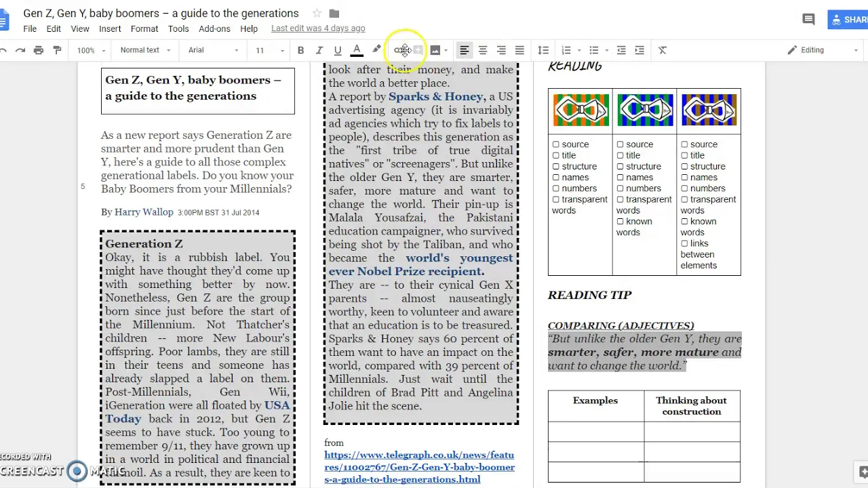
Task: Check 'source' in the first checklist column
Action: click(556, 144)
